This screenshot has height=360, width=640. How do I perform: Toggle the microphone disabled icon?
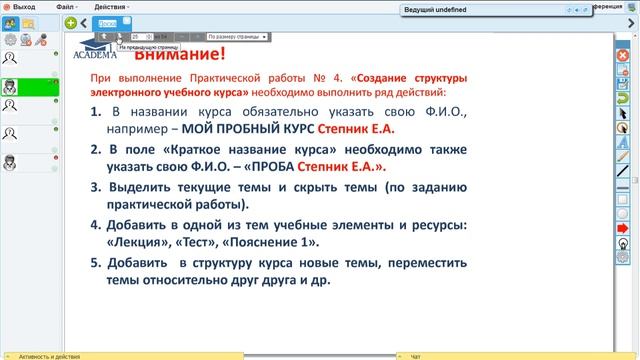(41, 40)
